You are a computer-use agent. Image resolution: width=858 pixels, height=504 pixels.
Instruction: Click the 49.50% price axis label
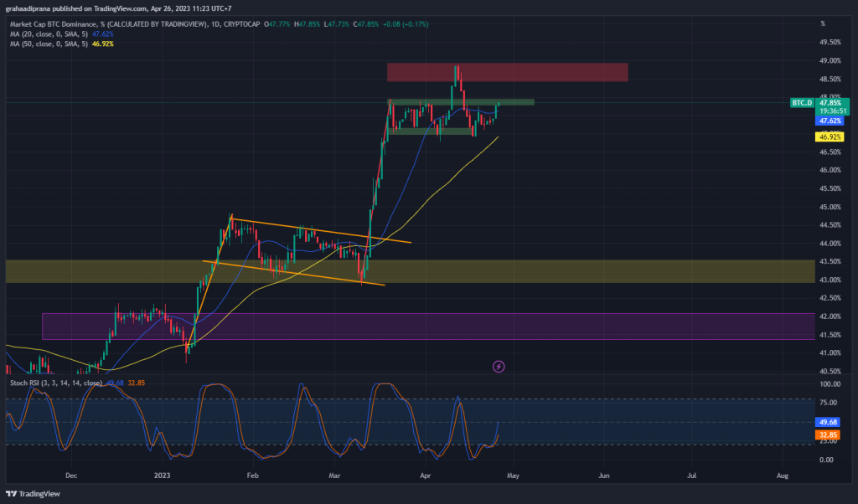[830, 42]
